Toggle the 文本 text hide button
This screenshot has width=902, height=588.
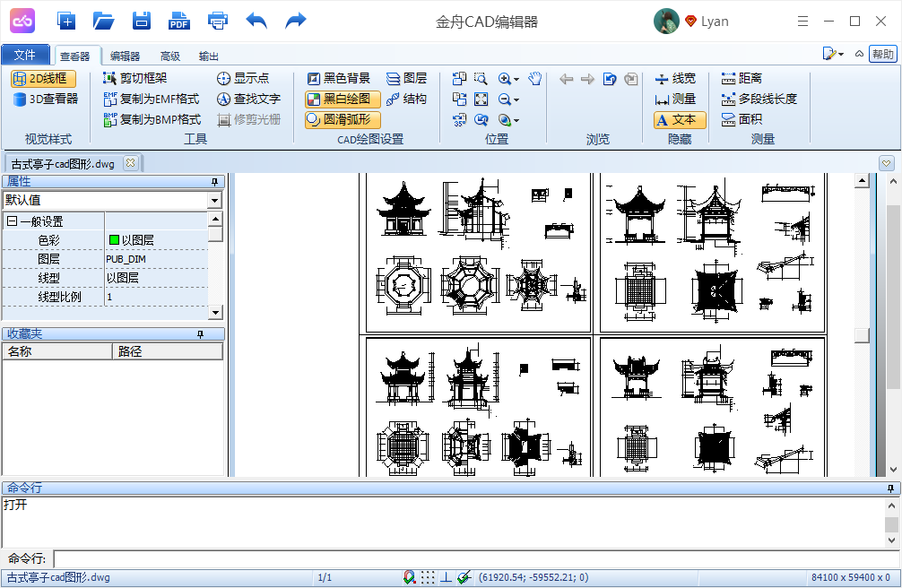[x=680, y=120]
